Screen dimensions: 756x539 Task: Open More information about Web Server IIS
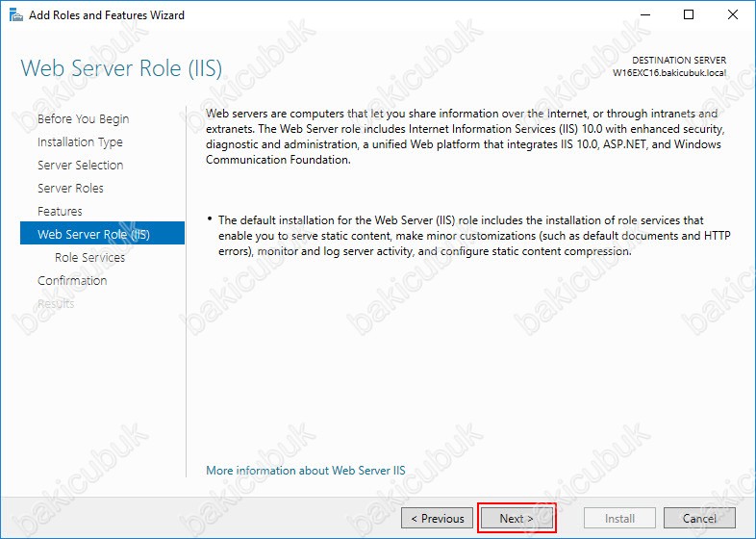(305, 470)
